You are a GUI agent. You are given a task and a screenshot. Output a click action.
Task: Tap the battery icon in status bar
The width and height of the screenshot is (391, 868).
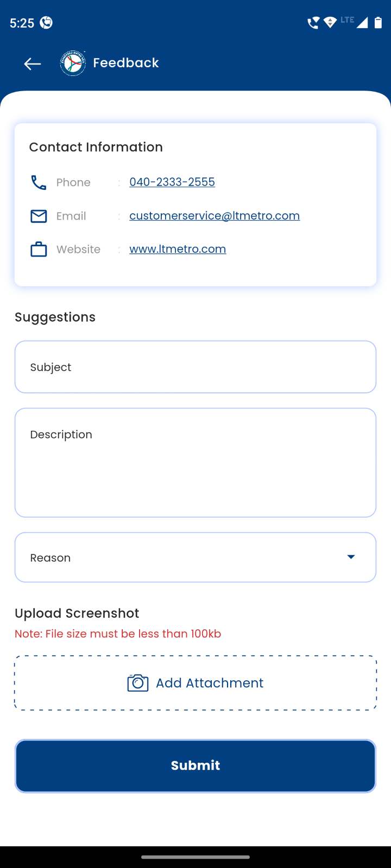(378, 23)
